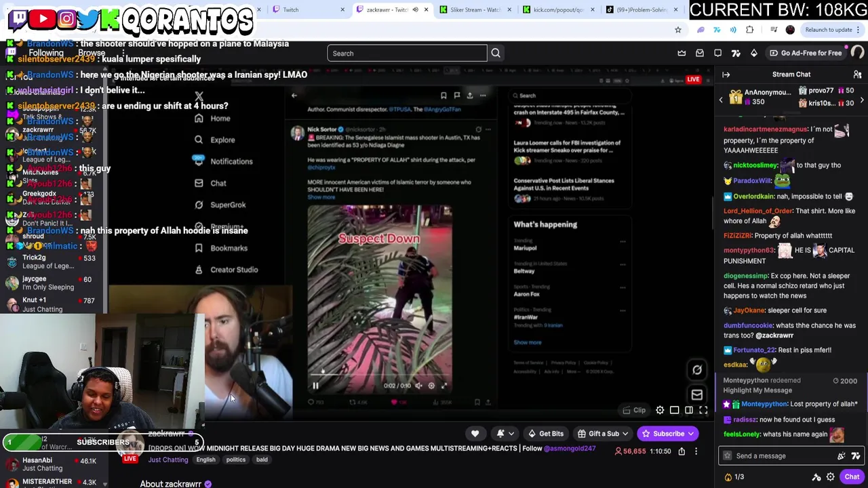
Task: Collapse the Stream Chat panel
Action: (726, 75)
